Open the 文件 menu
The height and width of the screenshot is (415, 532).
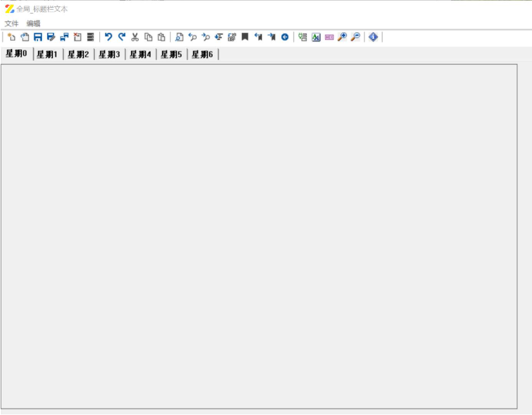pyautogui.click(x=12, y=23)
